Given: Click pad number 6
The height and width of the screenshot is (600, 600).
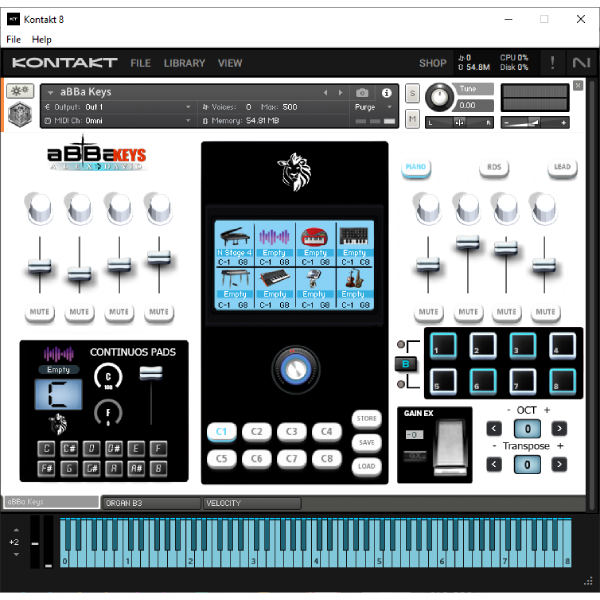Looking at the screenshot, I should pos(483,381).
